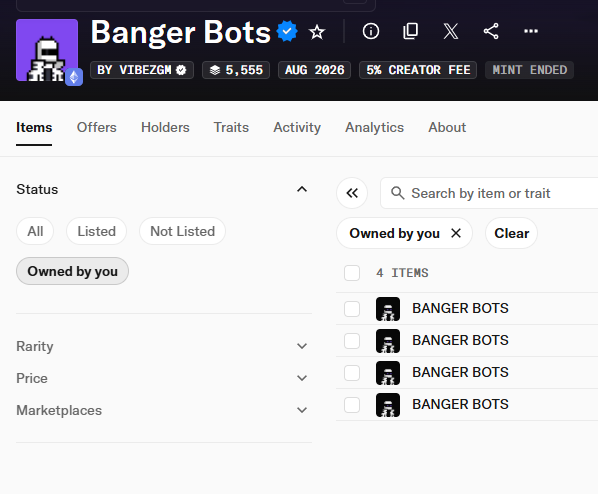The height and width of the screenshot is (494, 598).
Task: Expand the Rarity filter section
Action: (x=164, y=346)
